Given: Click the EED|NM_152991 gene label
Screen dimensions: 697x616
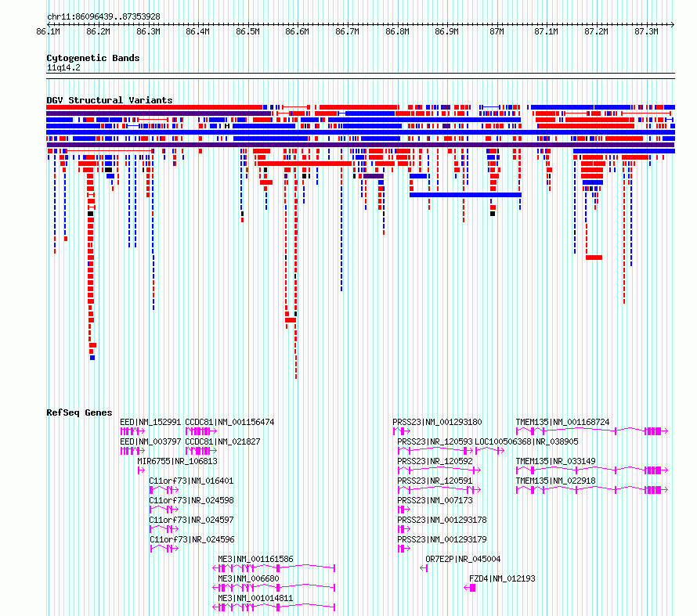Looking at the screenshot, I should click(x=150, y=423).
